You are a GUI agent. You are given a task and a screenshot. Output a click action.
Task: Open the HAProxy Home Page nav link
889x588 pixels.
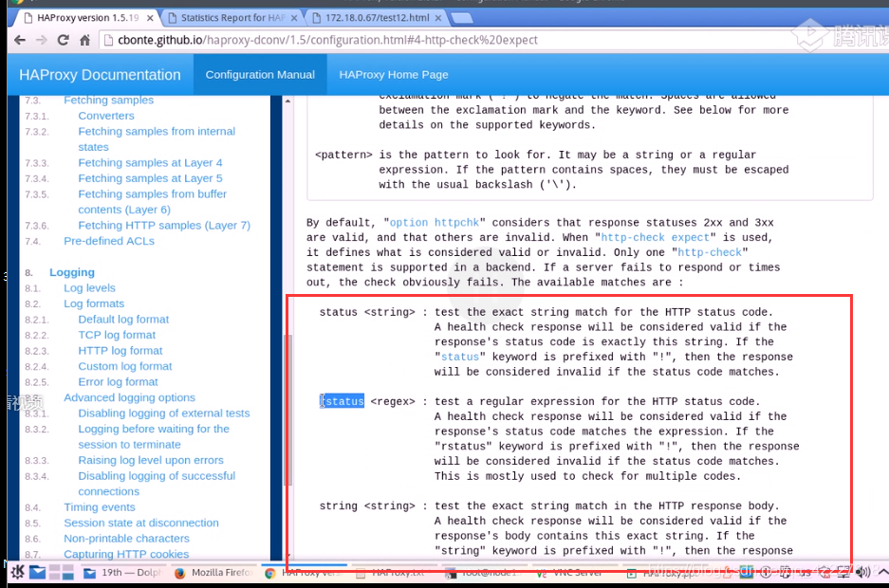coord(394,75)
